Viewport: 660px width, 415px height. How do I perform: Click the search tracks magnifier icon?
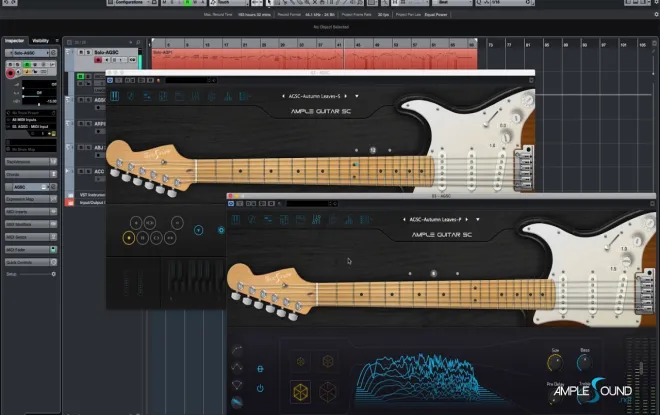[x=138, y=43]
